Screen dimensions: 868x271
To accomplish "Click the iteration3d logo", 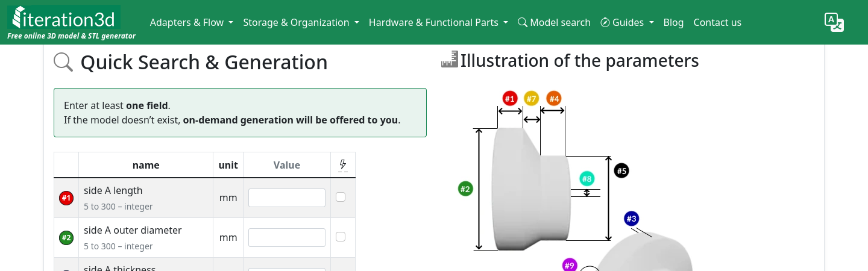I will pos(64,18).
